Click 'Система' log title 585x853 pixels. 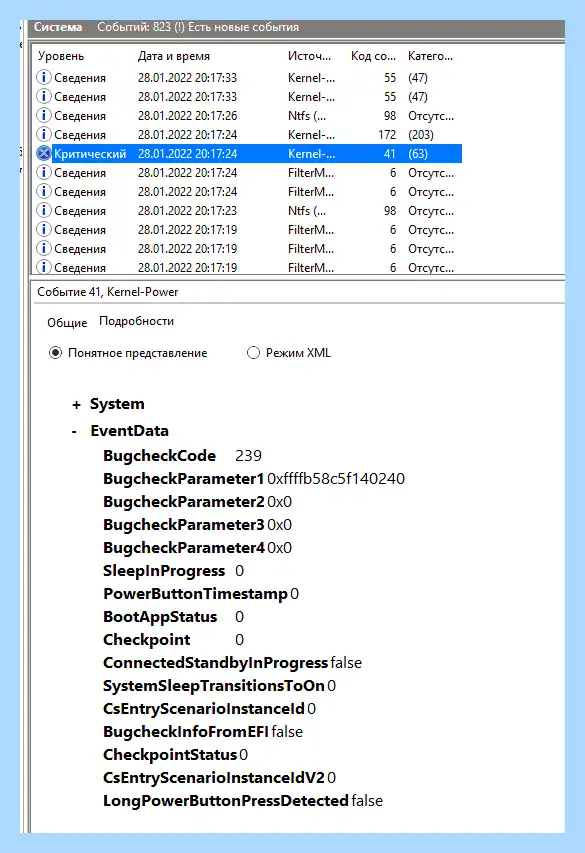pos(58,27)
